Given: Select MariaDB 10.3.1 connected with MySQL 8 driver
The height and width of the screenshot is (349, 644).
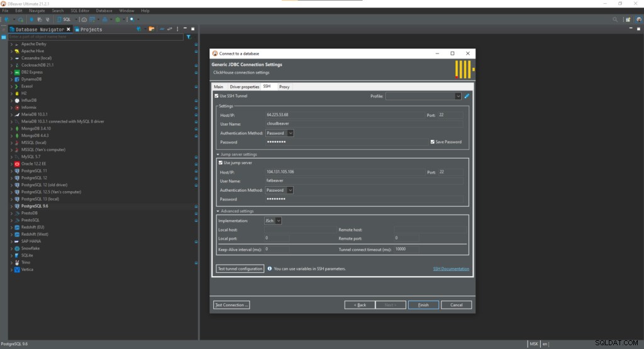Looking at the screenshot, I should (62, 121).
